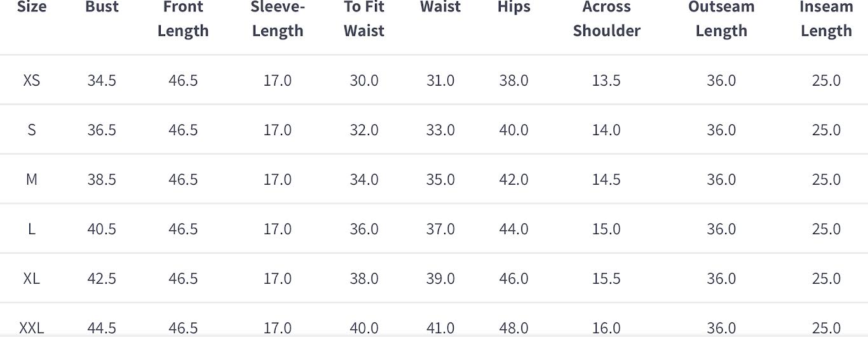The width and height of the screenshot is (868, 337).
Task: Click the 46.0 hips value for XL
Action: point(513,279)
